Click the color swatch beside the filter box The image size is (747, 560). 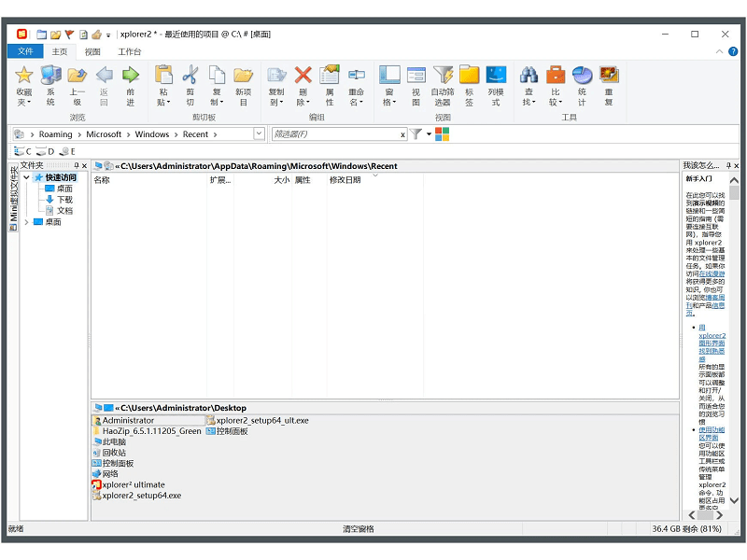point(441,134)
